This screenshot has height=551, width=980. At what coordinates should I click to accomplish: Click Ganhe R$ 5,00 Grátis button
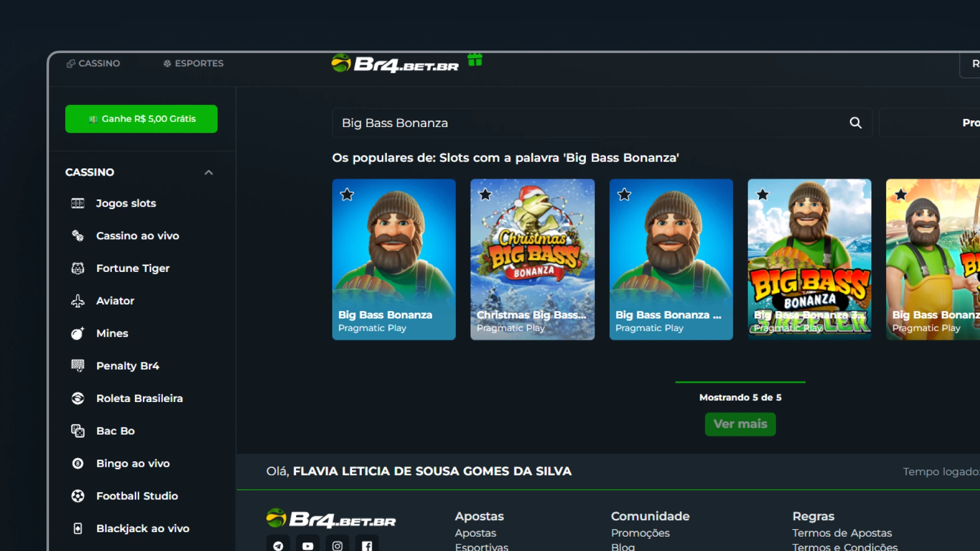[x=141, y=119]
